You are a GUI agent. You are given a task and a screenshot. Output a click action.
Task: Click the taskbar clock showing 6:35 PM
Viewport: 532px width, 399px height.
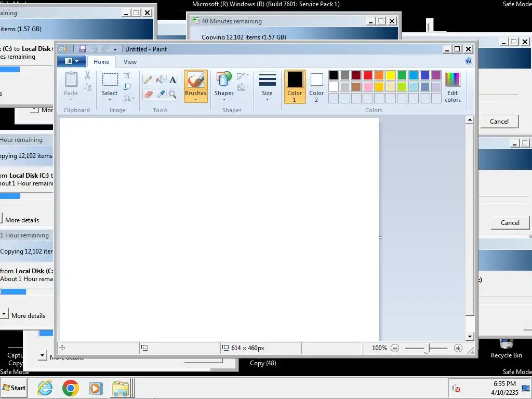504,384
